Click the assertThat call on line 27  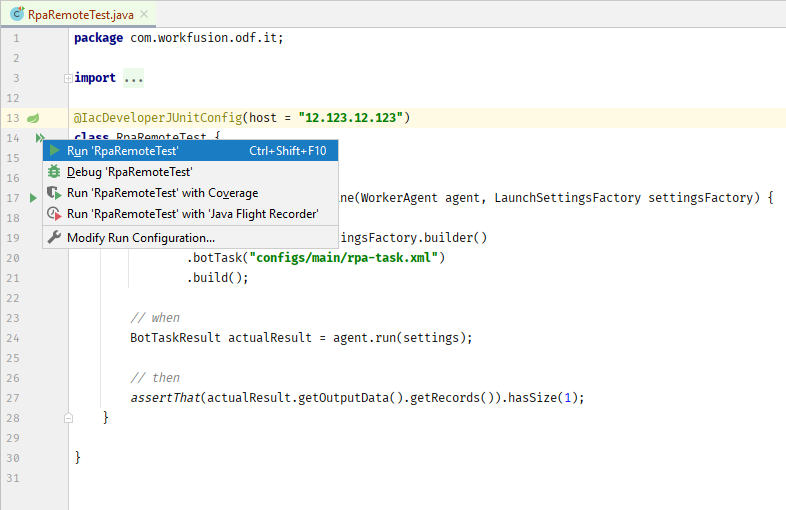(165, 398)
